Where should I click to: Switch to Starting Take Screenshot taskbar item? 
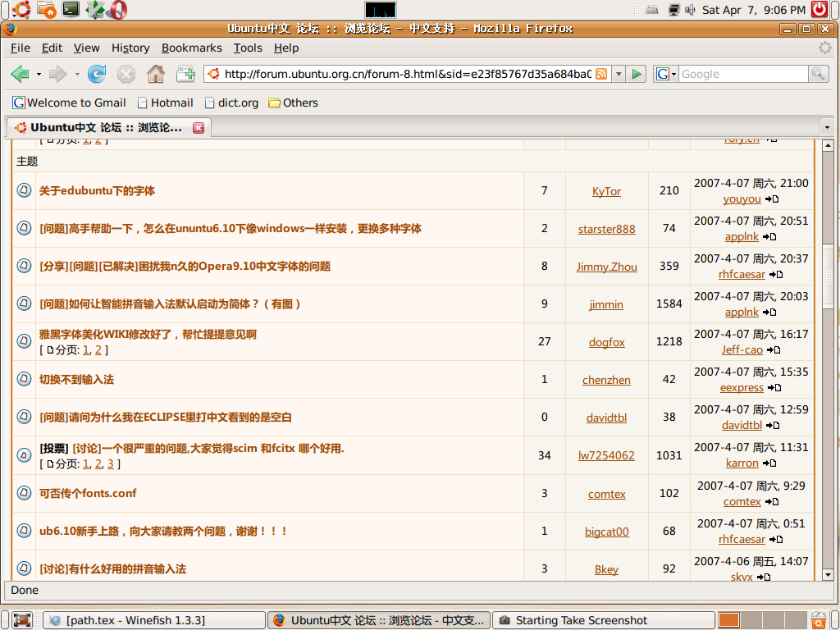(x=604, y=620)
